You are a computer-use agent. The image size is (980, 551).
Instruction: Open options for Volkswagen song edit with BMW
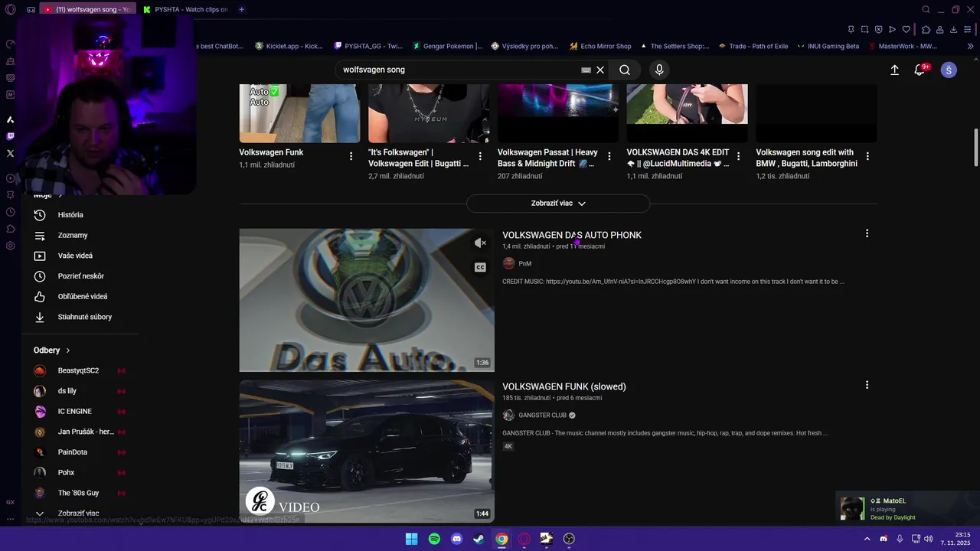867,156
